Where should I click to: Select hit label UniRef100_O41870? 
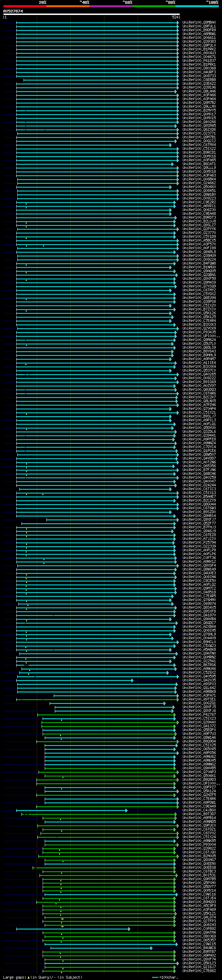pos(199,615)
